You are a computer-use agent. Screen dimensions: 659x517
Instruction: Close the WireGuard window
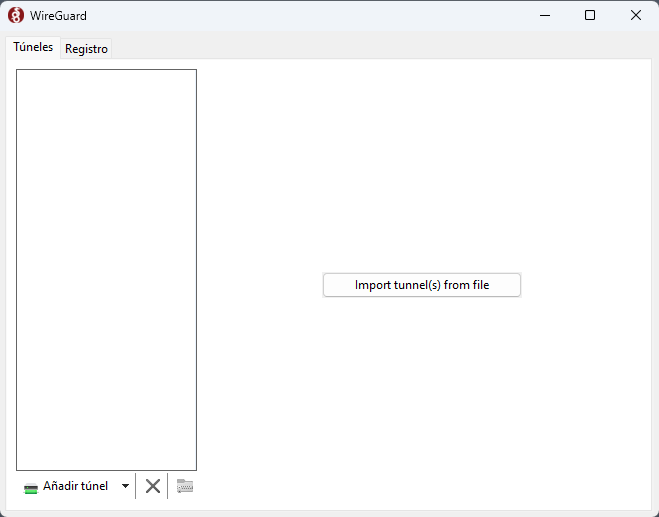pos(636,15)
